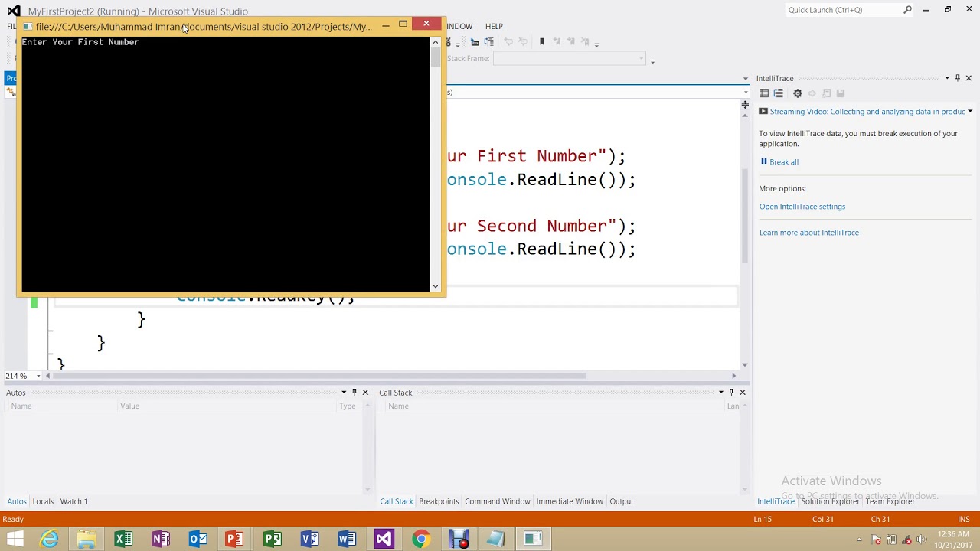Click the volume icon in the system tray
This screenshot has height=551, width=980.
pyautogui.click(x=922, y=539)
